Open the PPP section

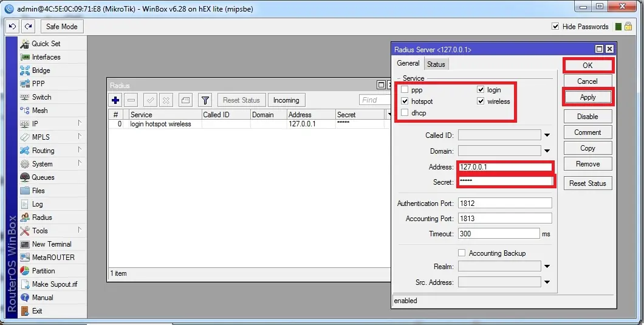[38, 83]
